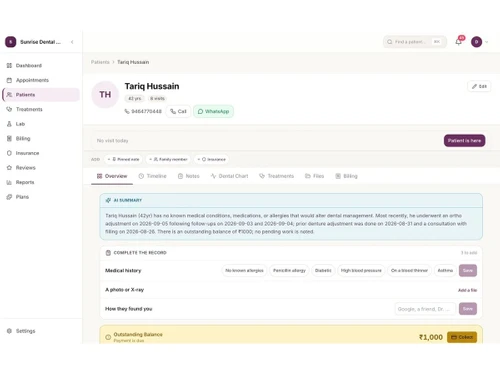The height and width of the screenshot is (375, 500).
Task: Click the 8 visits badge
Action: pos(157,98)
